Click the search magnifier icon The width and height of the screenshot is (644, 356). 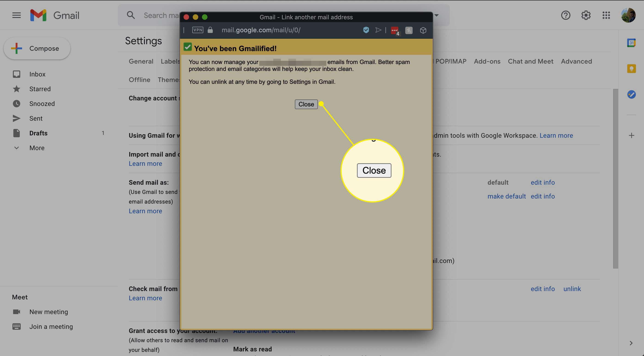131,15
